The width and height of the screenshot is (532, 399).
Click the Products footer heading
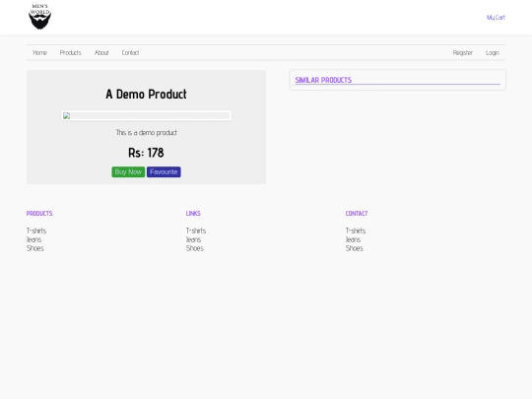click(39, 214)
